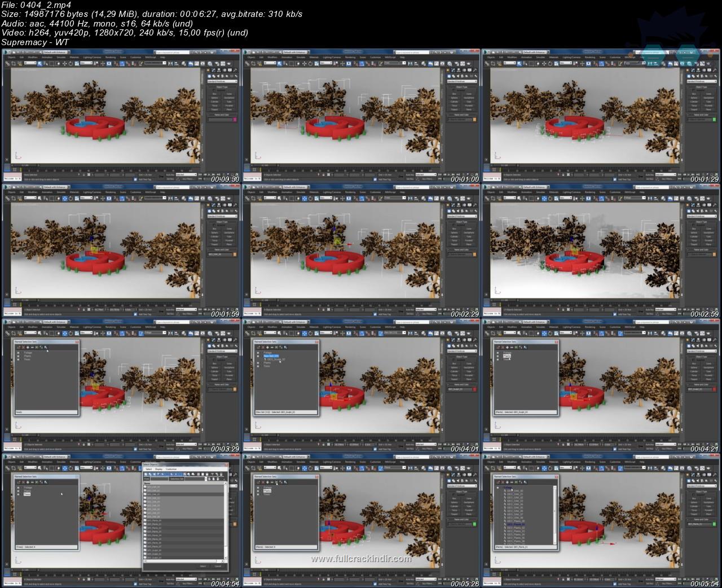This screenshot has height=588, width=722.
Task: Open the All selection filter dropdown in 00:00:30 frame
Action: 30,63
